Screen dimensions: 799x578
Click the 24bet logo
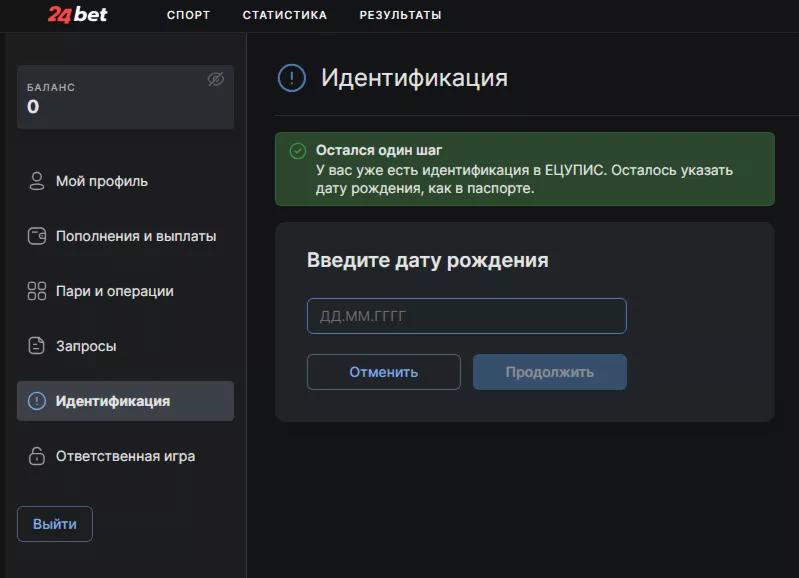pos(78,15)
